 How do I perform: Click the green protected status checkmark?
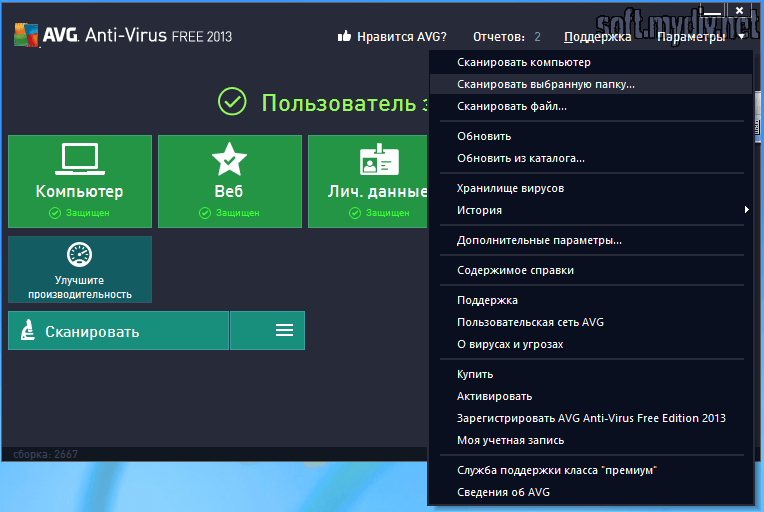232,101
